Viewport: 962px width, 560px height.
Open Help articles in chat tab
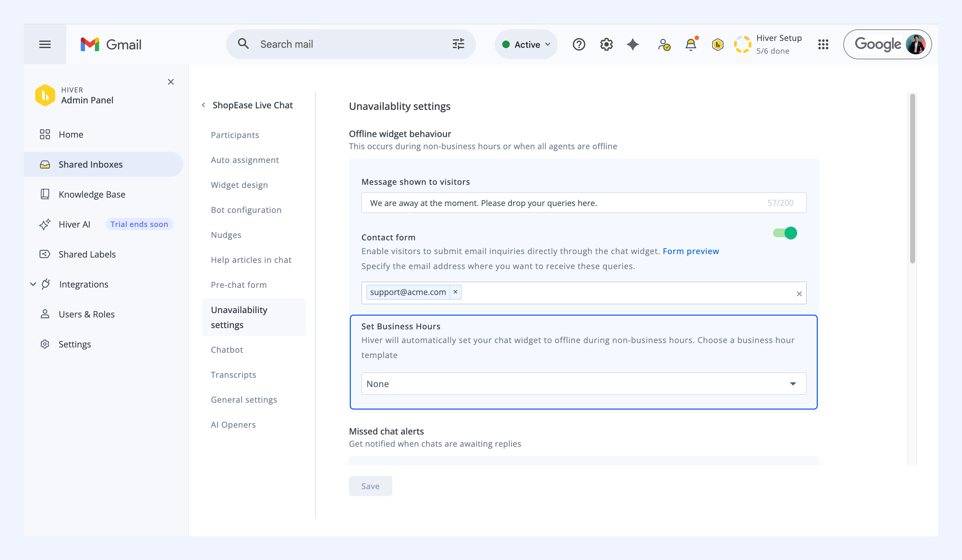pyautogui.click(x=251, y=259)
